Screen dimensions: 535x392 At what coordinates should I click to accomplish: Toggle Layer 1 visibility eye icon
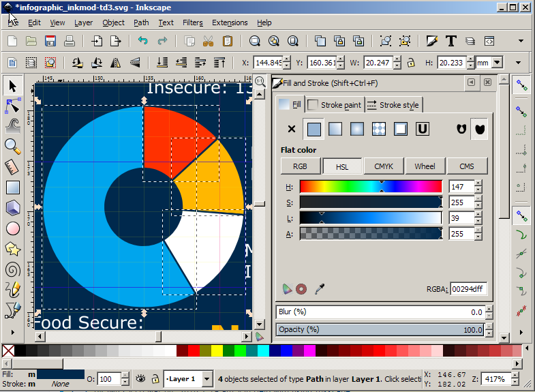(141, 378)
